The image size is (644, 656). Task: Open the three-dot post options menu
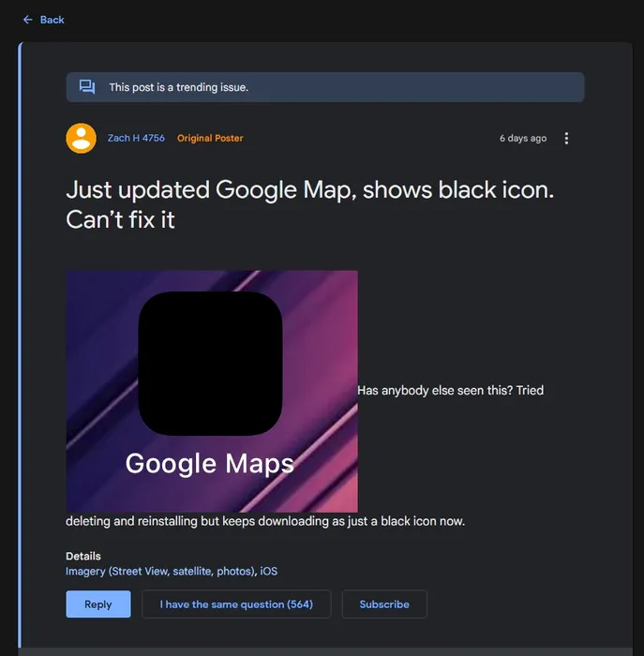point(566,138)
